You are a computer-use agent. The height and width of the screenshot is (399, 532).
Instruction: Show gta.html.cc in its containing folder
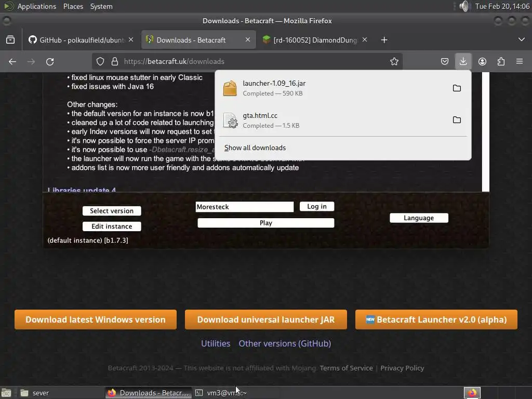(x=457, y=120)
